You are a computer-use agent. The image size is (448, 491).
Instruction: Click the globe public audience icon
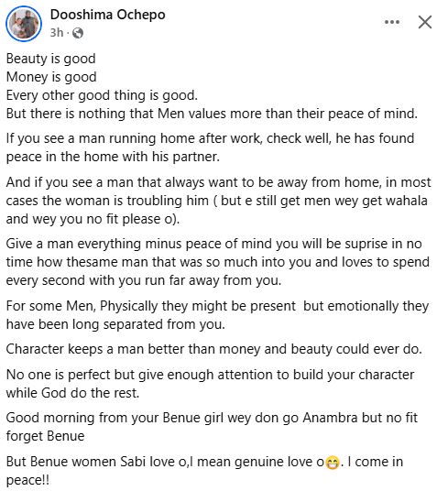[78, 33]
